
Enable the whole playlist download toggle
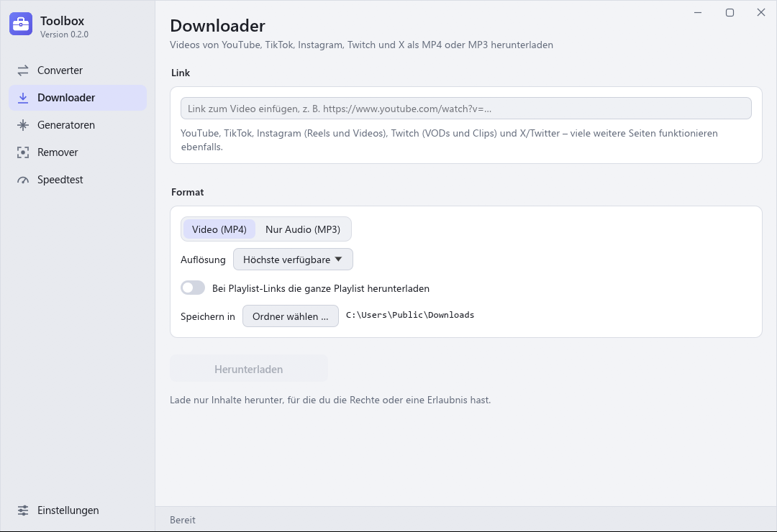193,288
